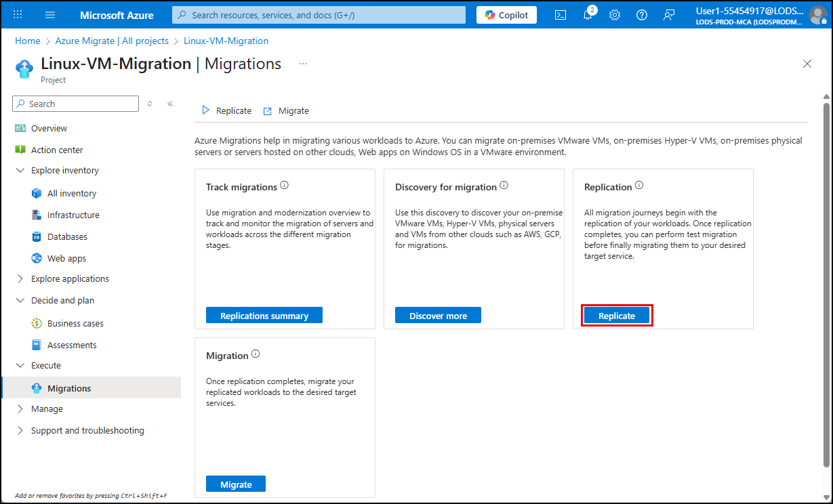Image resolution: width=833 pixels, height=504 pixels.
Task: Collapse the Decide and plan section
Action: (20, 300)
